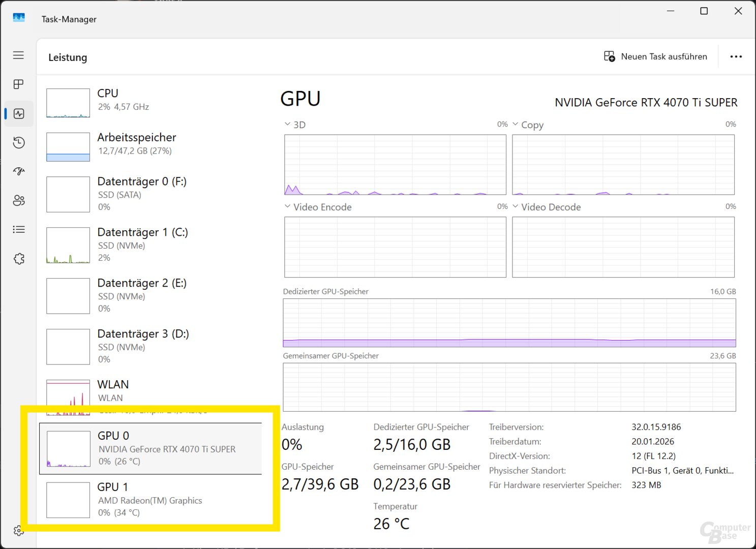Maximize the Task-Manager window
Screen dimensions: 756x549
704,11
